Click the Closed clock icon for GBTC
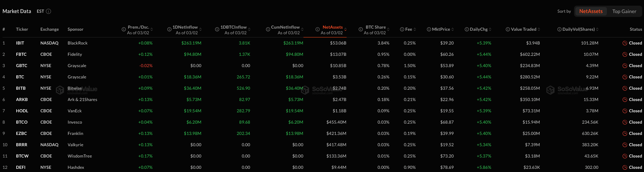This screenshot has width=644, height=172. click(625, 66)
